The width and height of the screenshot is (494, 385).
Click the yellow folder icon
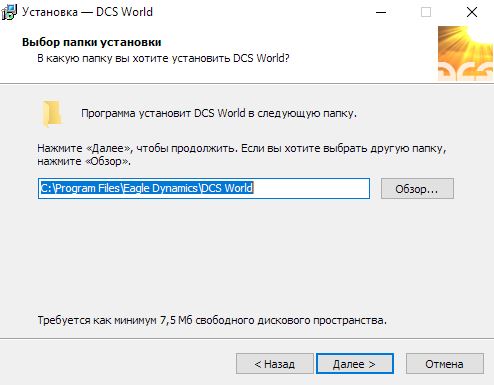pos(52,114)
